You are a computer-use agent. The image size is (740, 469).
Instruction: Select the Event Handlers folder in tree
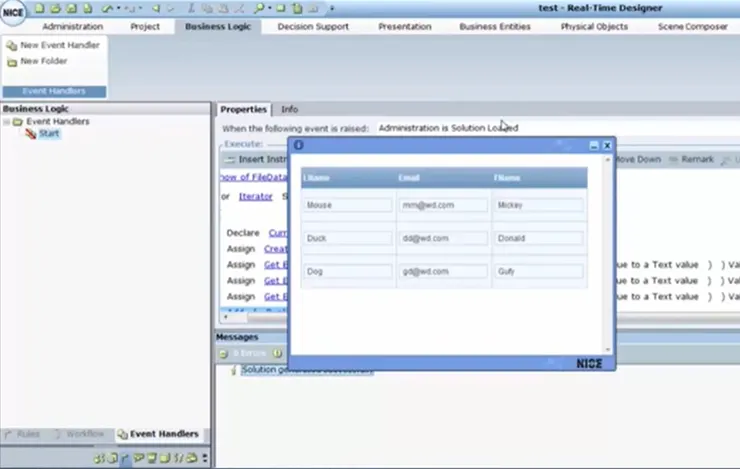click(x=58, y=122)
